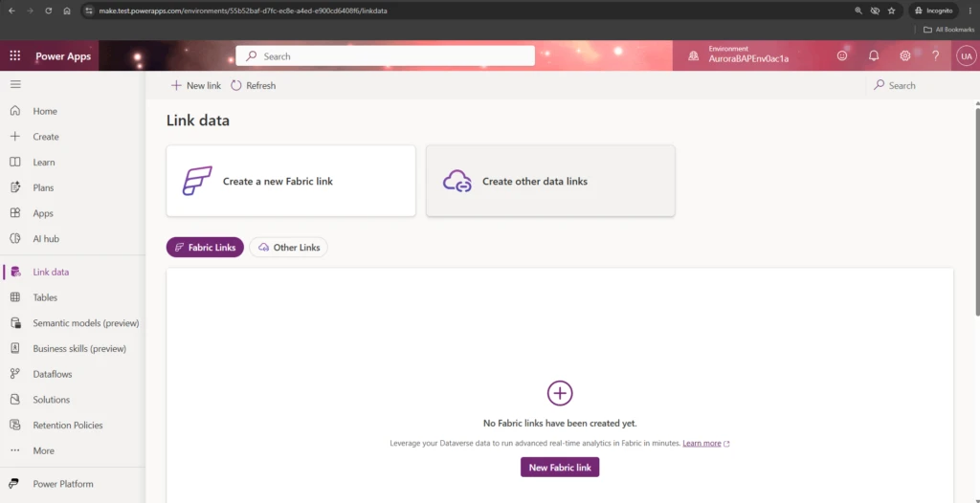
Task: Click the New Fabric link button
Action: (x=559, y=467)
